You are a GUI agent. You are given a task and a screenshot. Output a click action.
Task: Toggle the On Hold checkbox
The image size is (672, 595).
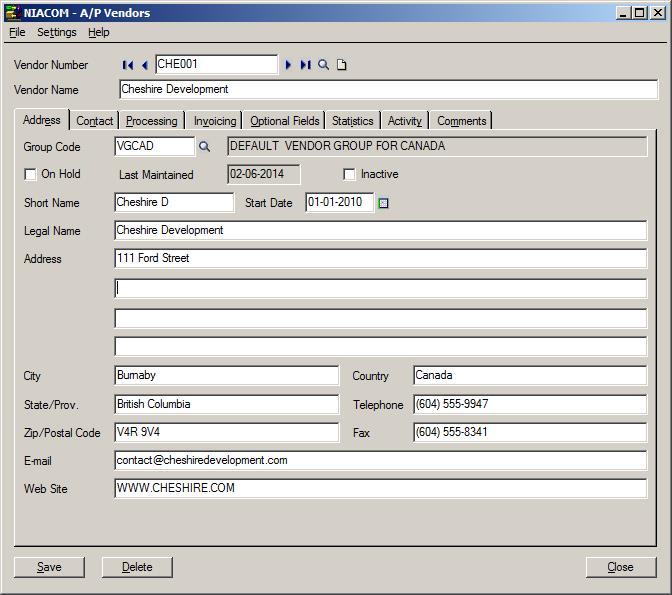30,174
